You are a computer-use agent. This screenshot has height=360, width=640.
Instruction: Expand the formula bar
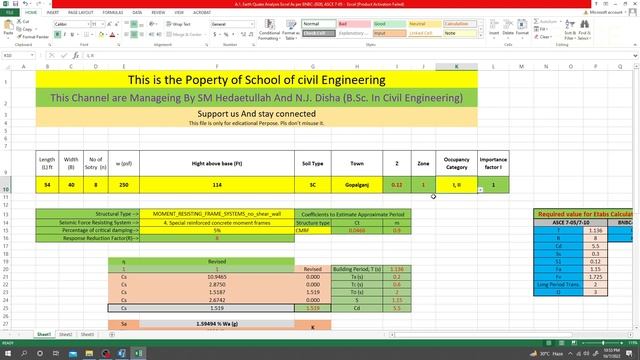point(635,56)
